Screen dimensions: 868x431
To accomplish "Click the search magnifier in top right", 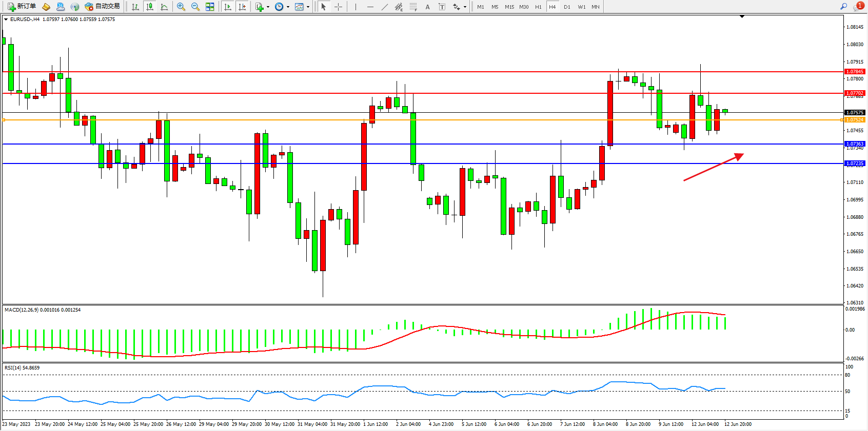I will click(843, 7).
